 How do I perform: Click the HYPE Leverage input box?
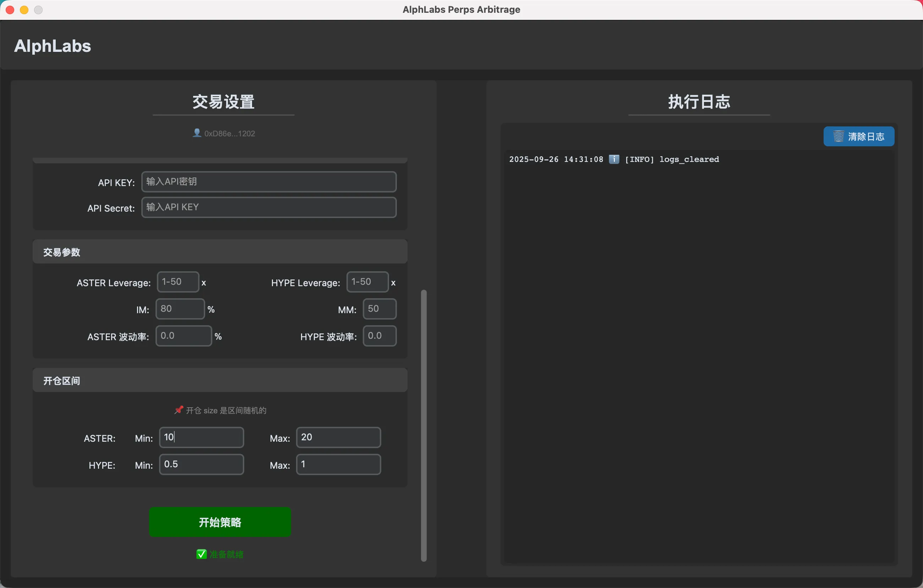(367, 282)
